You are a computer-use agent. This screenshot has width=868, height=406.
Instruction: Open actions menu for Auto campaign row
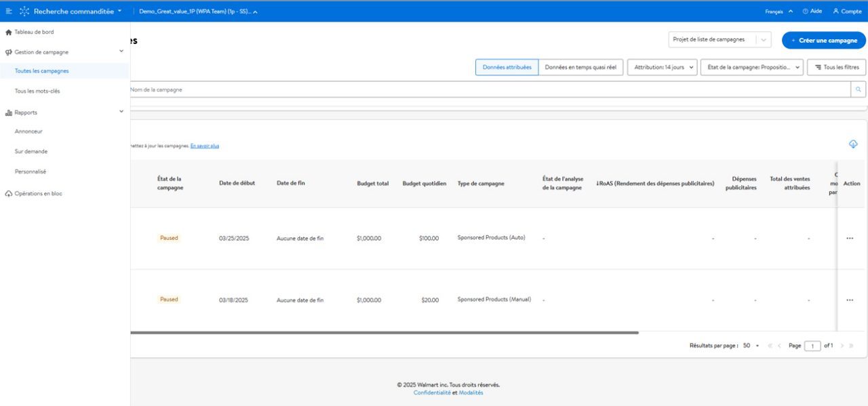pos(850,238)
